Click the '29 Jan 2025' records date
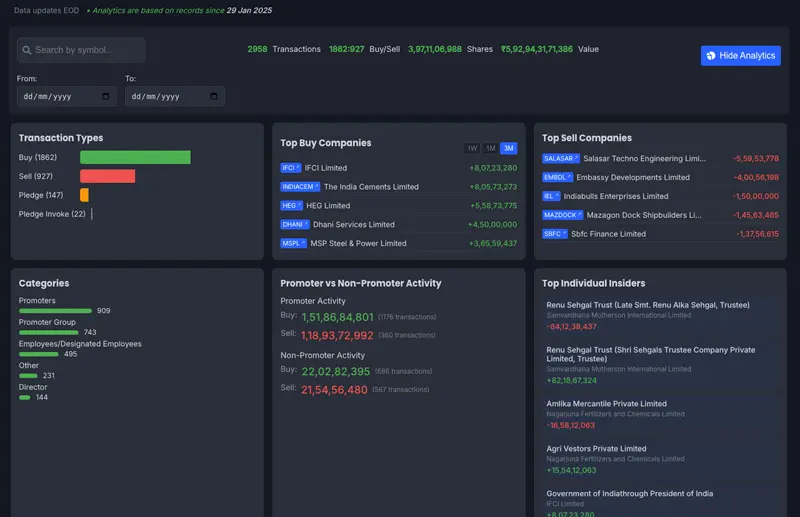The width and height of the screenshot is (800, 517). pos(249,10)
